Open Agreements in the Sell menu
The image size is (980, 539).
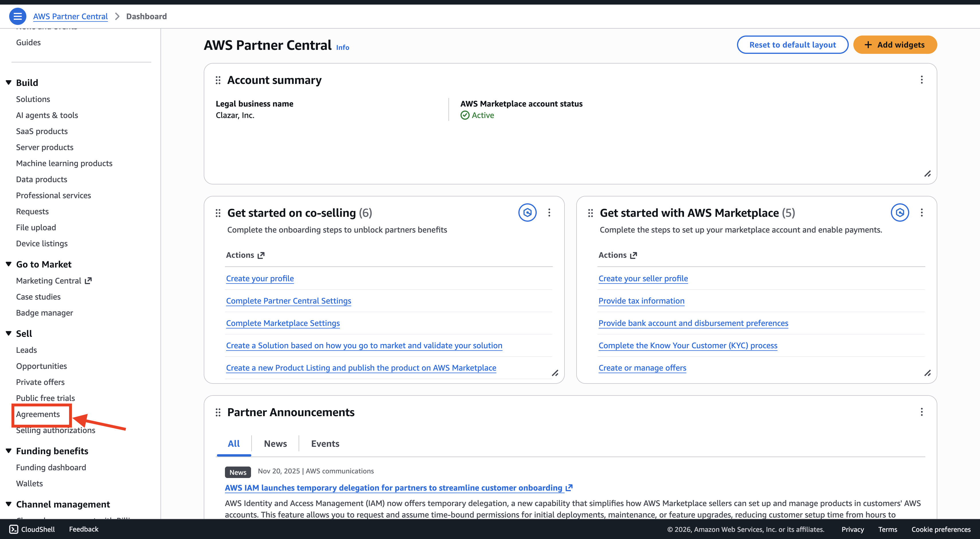pyautogui.click(x=38, y=414)
